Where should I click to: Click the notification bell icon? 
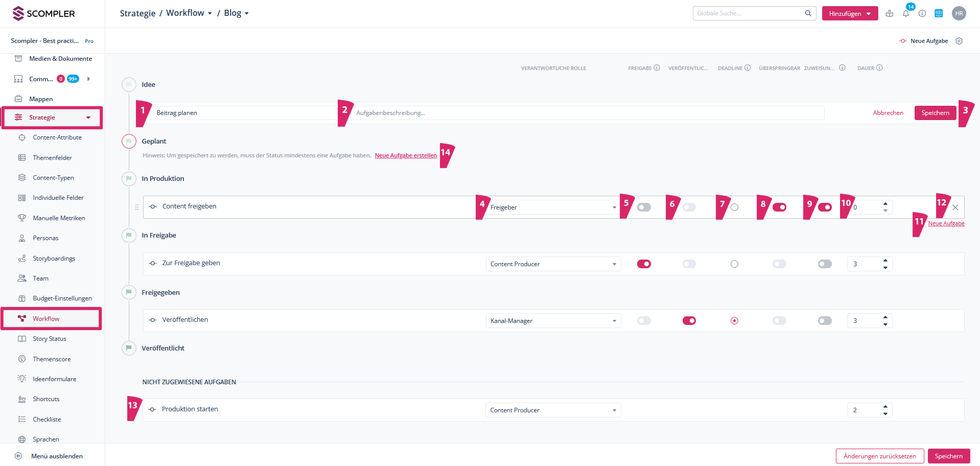coord(905,14)
